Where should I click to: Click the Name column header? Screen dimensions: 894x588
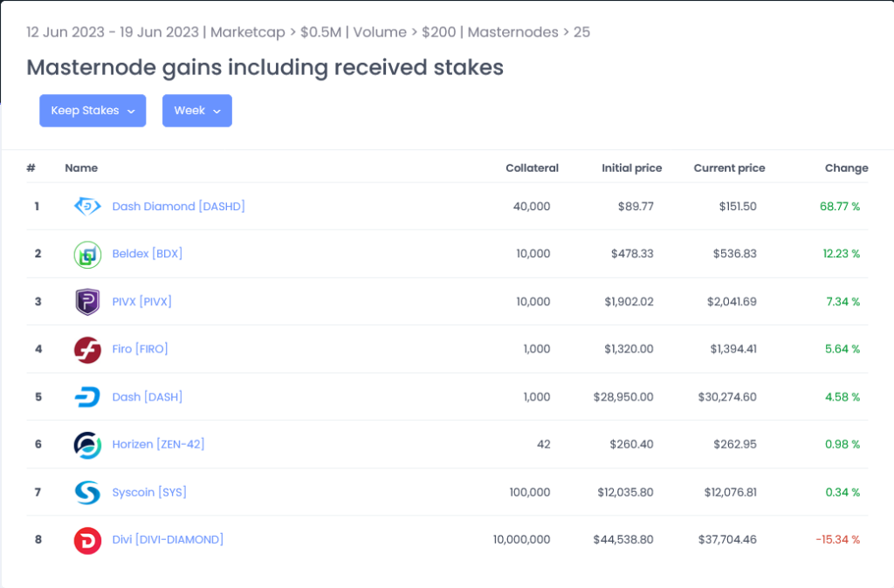pos(81,168)
